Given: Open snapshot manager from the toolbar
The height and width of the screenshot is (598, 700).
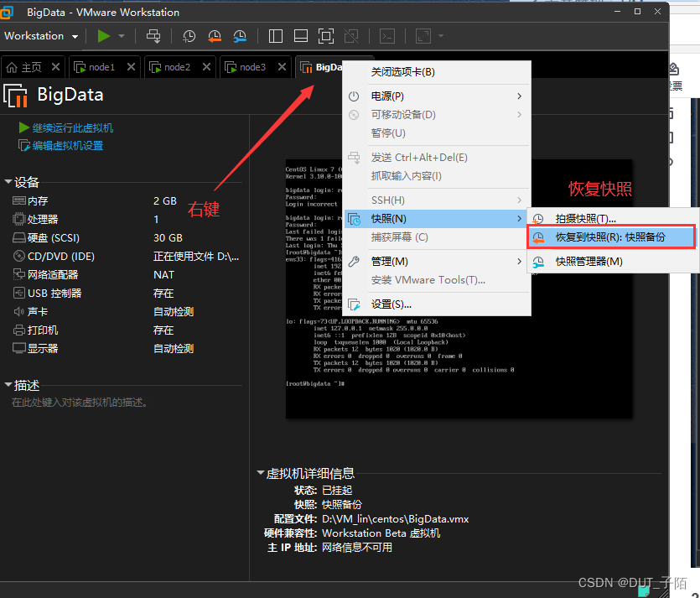Looking at the screenshot, I should click(x=240, y=36).
